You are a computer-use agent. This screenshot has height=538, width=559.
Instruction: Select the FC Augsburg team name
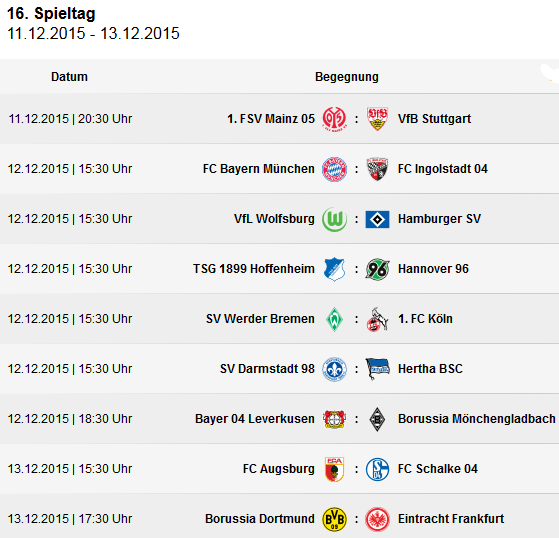(278, 469)
